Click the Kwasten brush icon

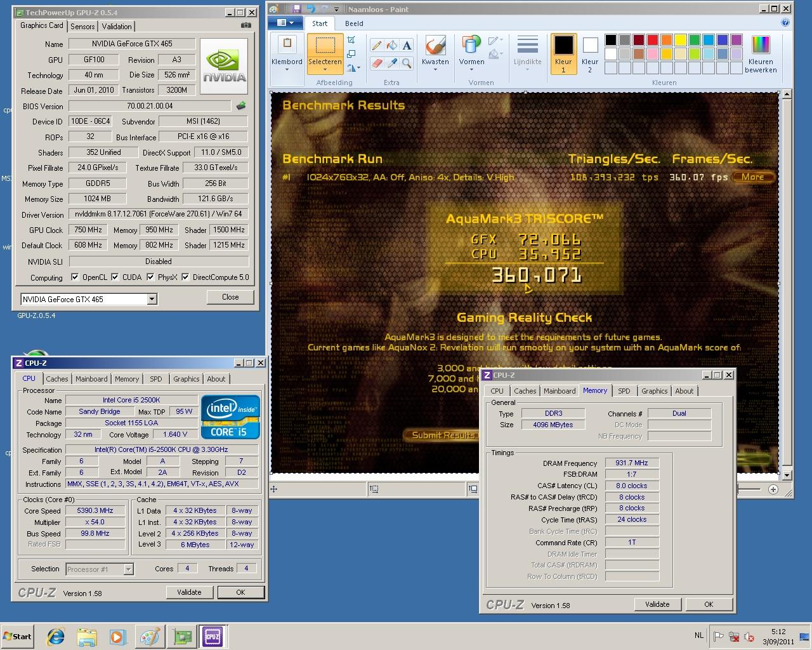tap(435, 45)
